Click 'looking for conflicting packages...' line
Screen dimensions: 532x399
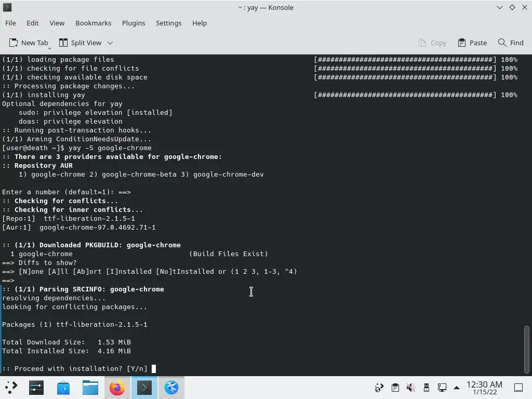75,307
